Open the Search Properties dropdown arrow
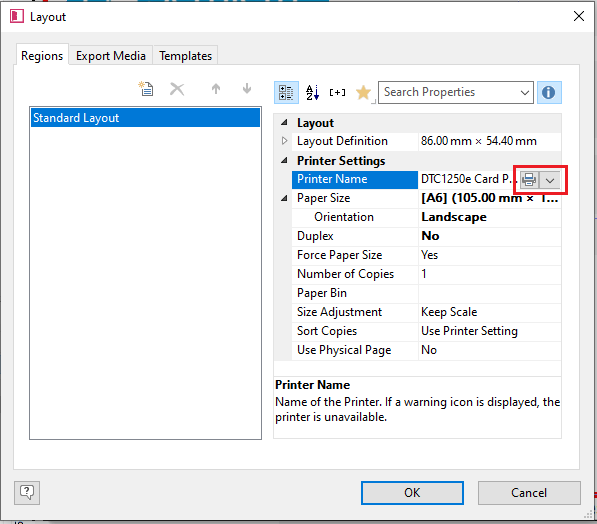The image size is (597, 524). click(525, 93)
